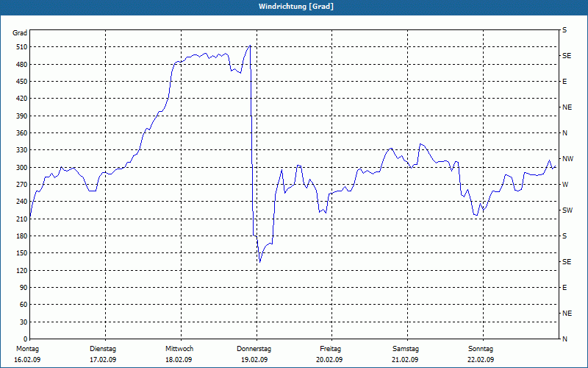Select the 180 value on the y-axis
The width and height of the screenshot is (588, 368).
(x=22, y=236)
